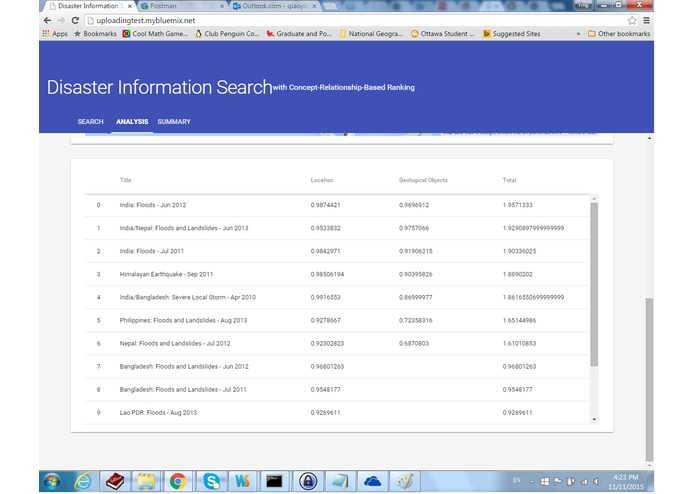Viewport: 695px width, 494px height.
Task: Expand the bookmarks overflow chevron
Action: (578, 34)
